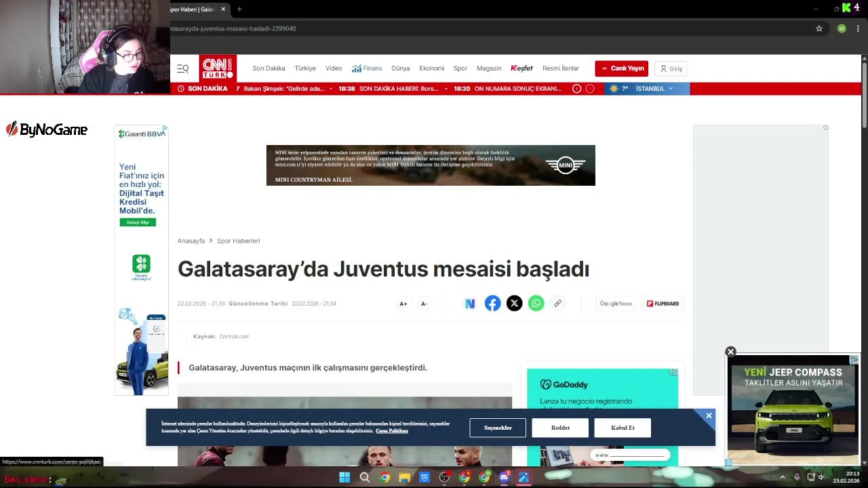
Task: Show previous breaking news ticker item
Action: tap(577, 89)
